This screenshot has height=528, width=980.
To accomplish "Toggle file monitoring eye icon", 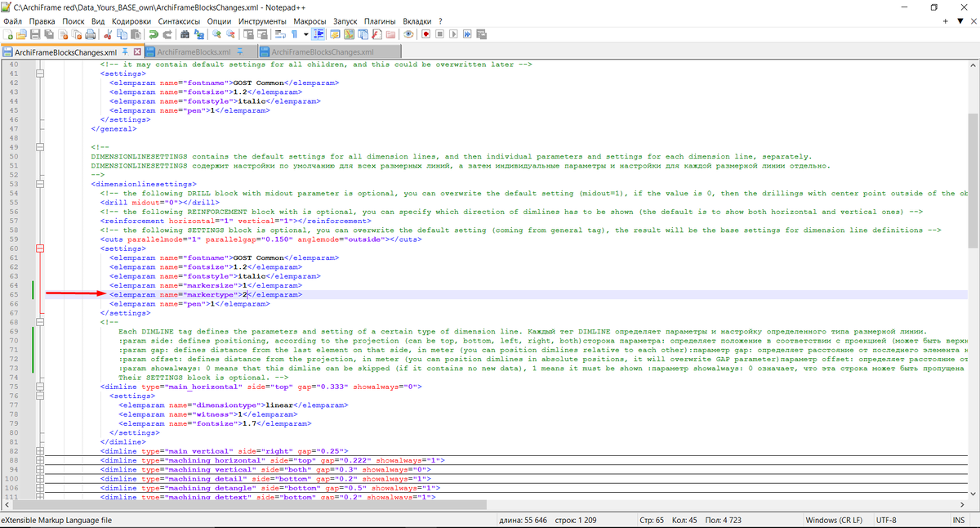I will coord(408,34).
